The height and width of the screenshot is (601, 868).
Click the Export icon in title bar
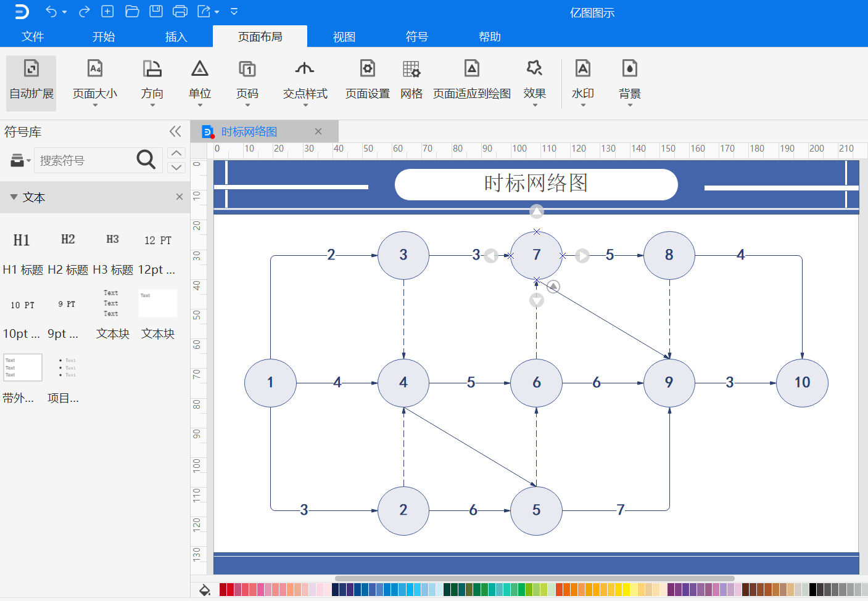204,11
